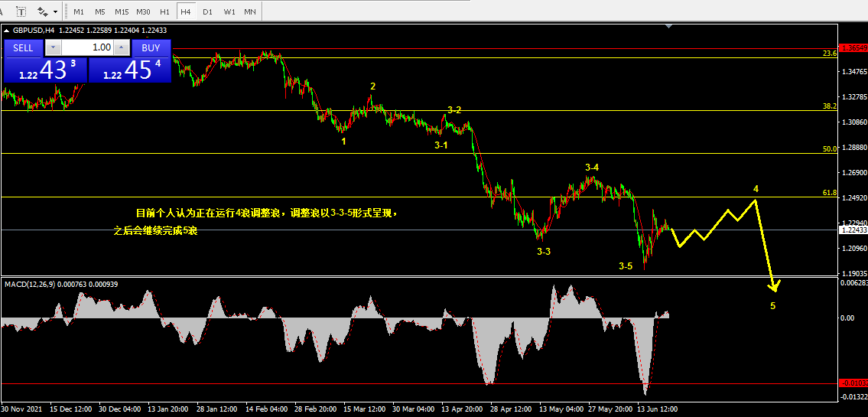Click the 1.00 volume input field
This screenshot has width=868, height=417.
tap(87, 47)
